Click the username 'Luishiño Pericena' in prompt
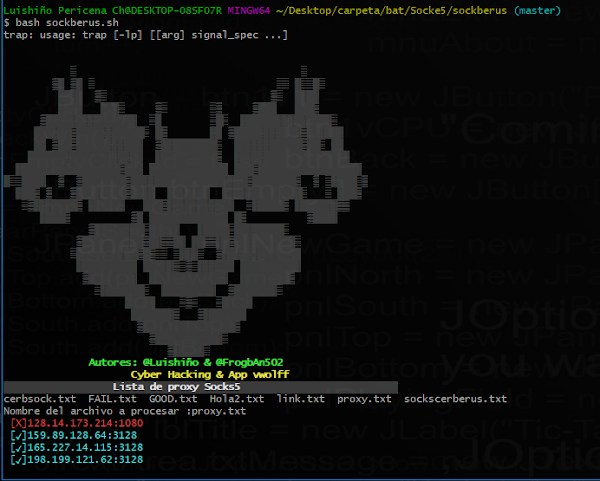 [55, 11]
